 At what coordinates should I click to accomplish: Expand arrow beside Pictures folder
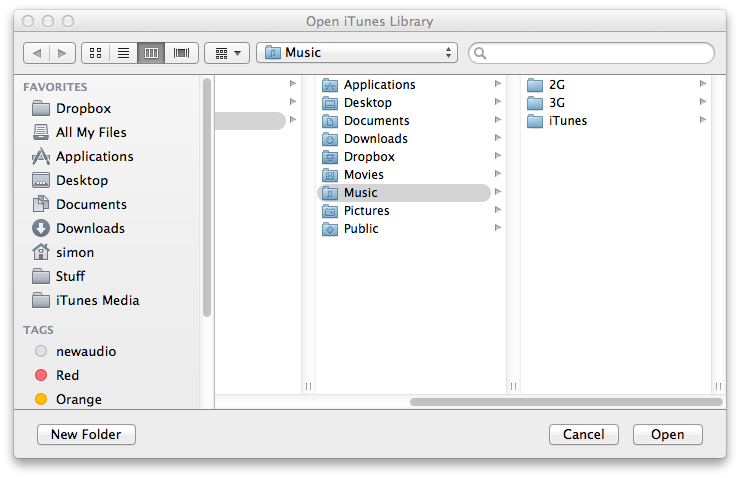coord(497,210)
